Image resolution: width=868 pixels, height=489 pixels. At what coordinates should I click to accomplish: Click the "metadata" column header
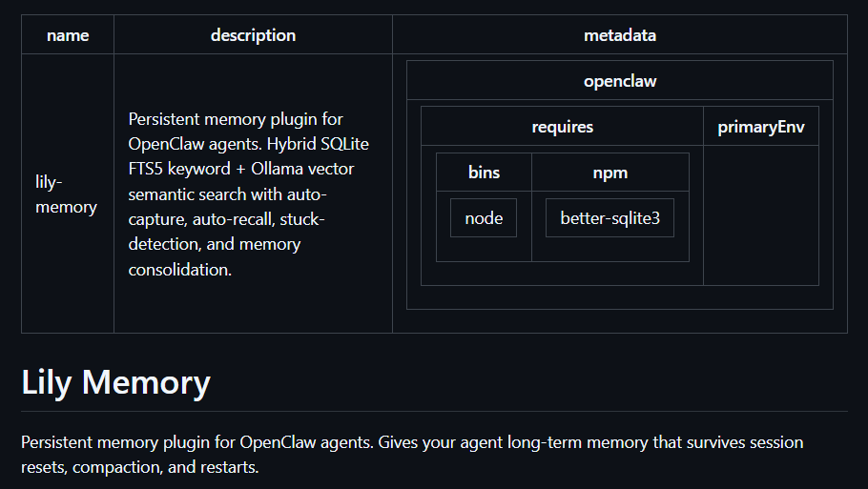tap(620, 35)
